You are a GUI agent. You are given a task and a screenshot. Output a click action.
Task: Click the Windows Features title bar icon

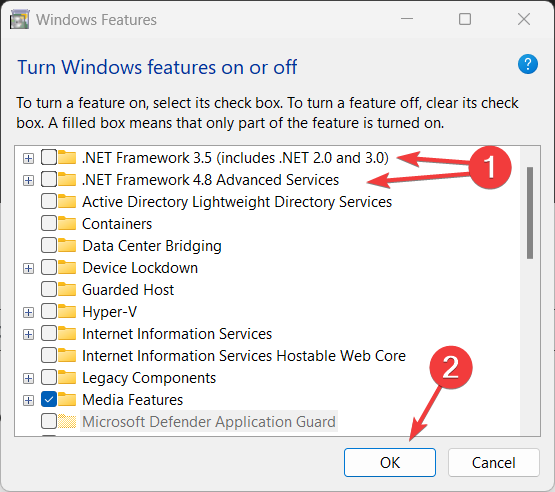click(x=19, y=19)
